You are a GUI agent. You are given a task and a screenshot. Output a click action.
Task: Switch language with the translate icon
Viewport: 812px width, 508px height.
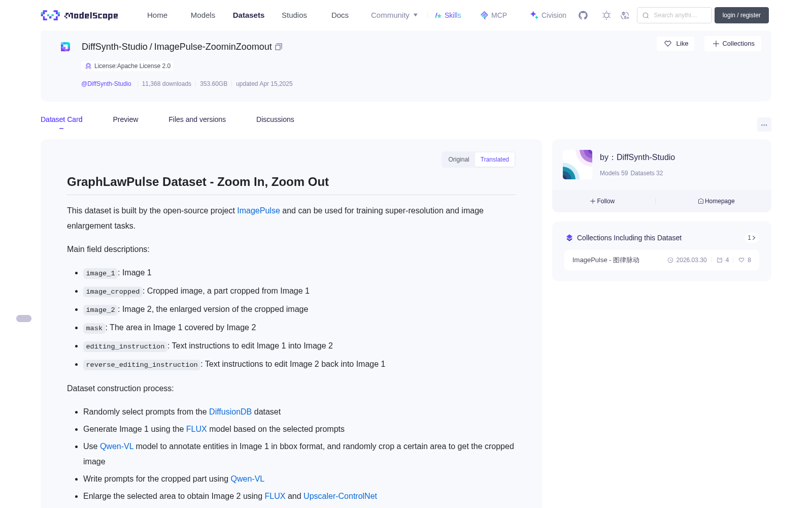click(625, 15)
